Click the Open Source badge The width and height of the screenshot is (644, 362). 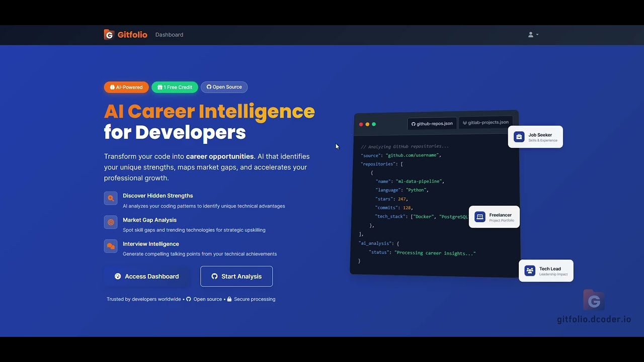224,87
